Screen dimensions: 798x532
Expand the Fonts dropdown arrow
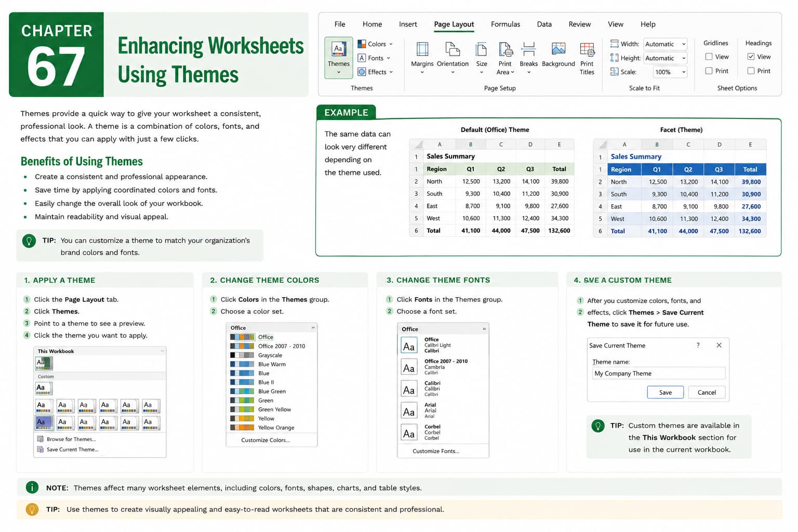[389, 58]
